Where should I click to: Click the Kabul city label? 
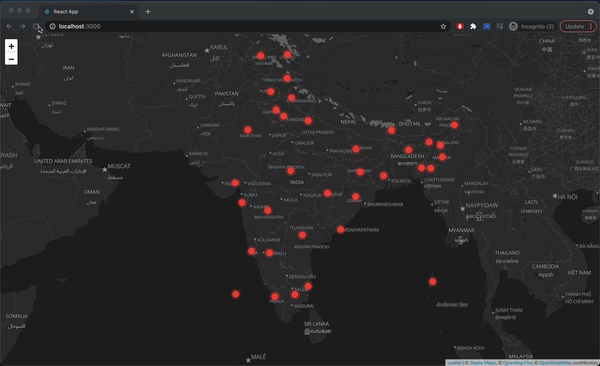point(218,47)
